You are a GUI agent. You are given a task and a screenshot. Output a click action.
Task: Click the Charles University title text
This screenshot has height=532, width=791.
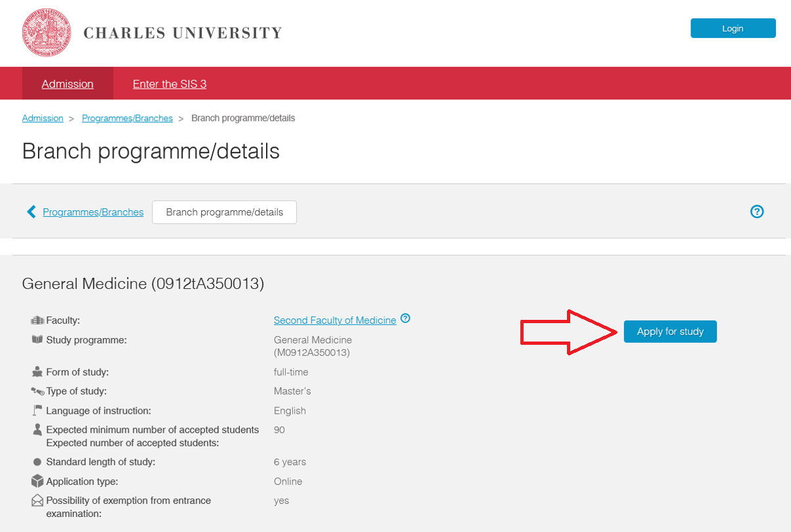pyautogui.click(x=183, y=33)
